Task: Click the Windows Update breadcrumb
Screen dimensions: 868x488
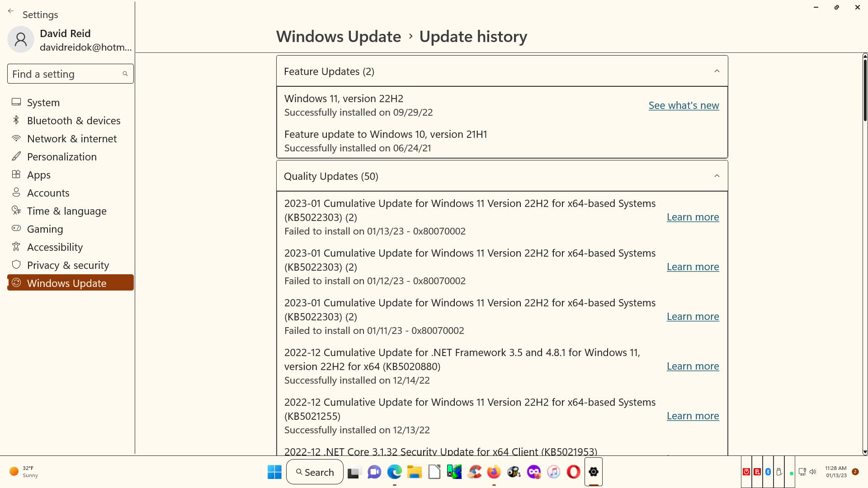Action: coord(338,37)
